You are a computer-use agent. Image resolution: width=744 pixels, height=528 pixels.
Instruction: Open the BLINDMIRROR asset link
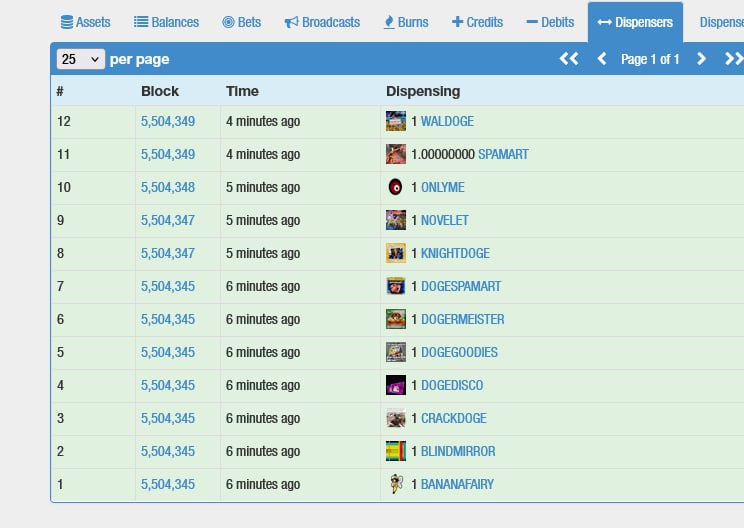click(x=458, y=451)
